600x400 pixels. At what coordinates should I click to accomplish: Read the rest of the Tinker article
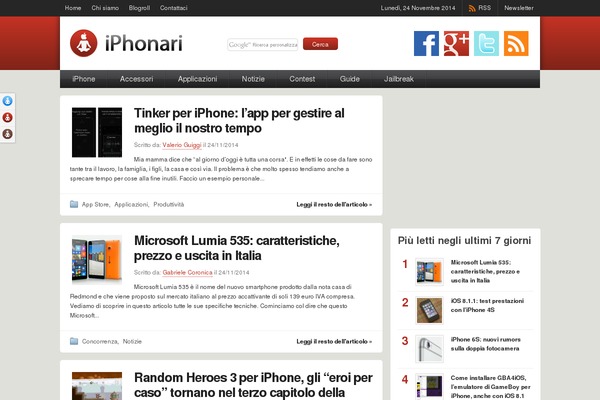[334, 204]
